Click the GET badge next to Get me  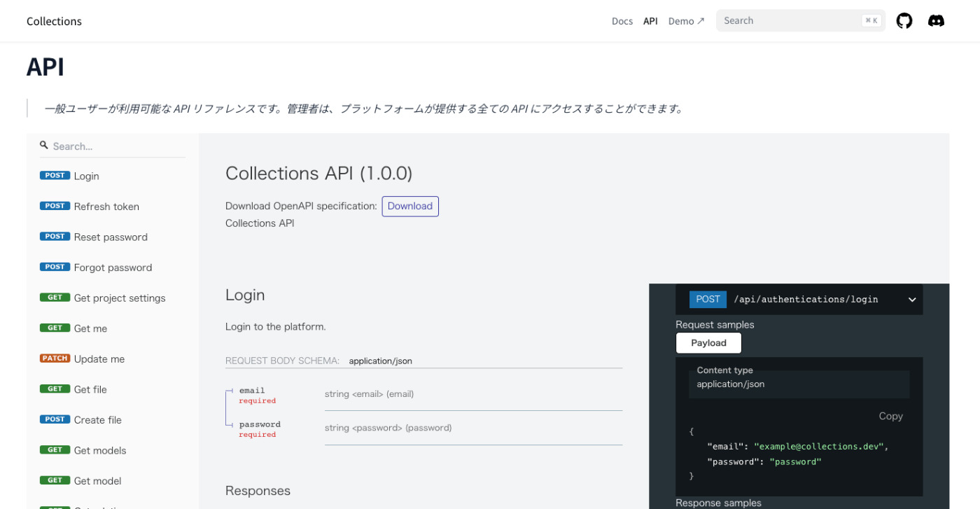55,328
